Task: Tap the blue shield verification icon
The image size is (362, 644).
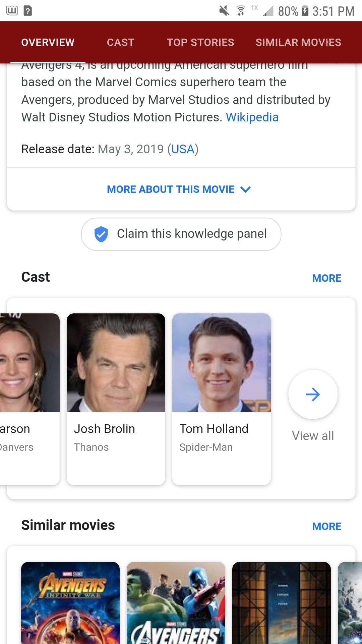Action: [x=101, y=234]
